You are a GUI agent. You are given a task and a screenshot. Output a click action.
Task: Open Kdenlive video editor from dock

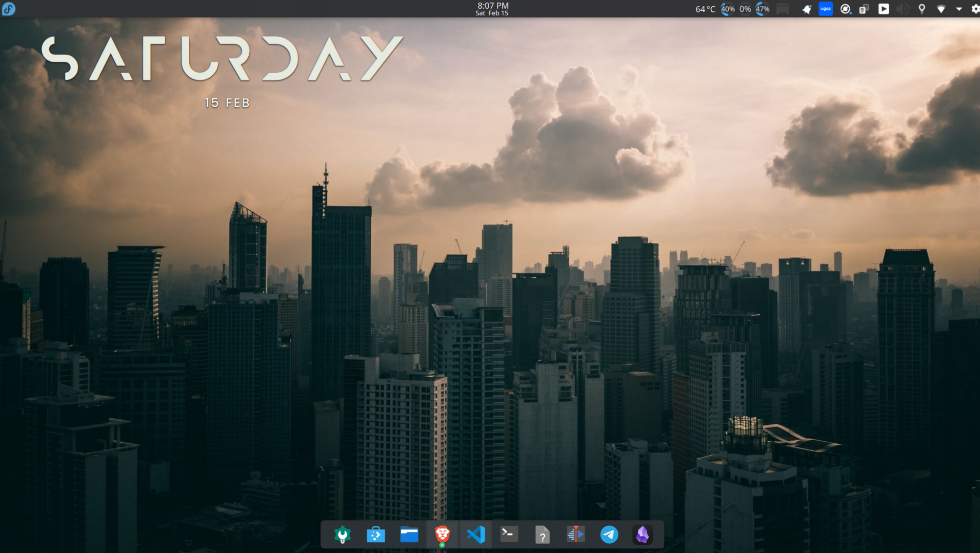tap(575, 535)
